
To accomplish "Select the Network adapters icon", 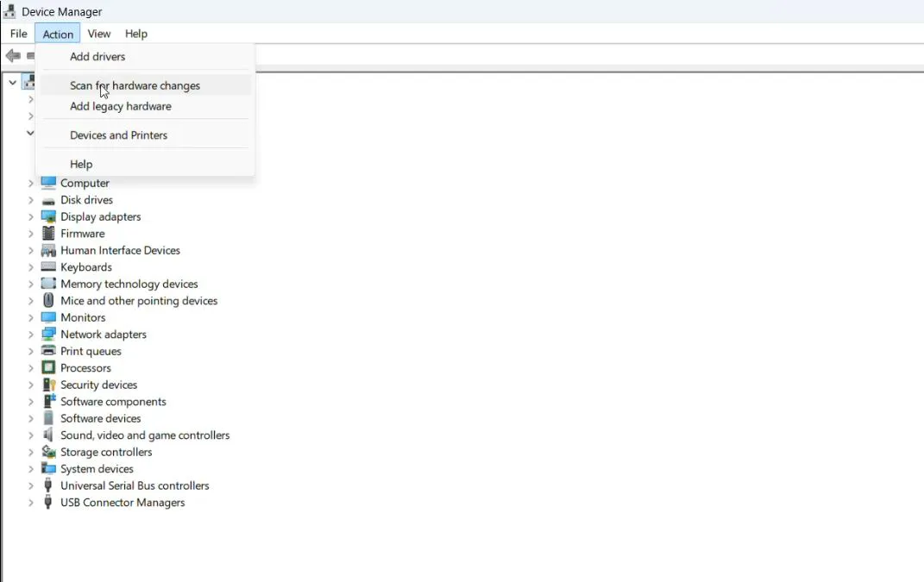I will coord(47,335).
